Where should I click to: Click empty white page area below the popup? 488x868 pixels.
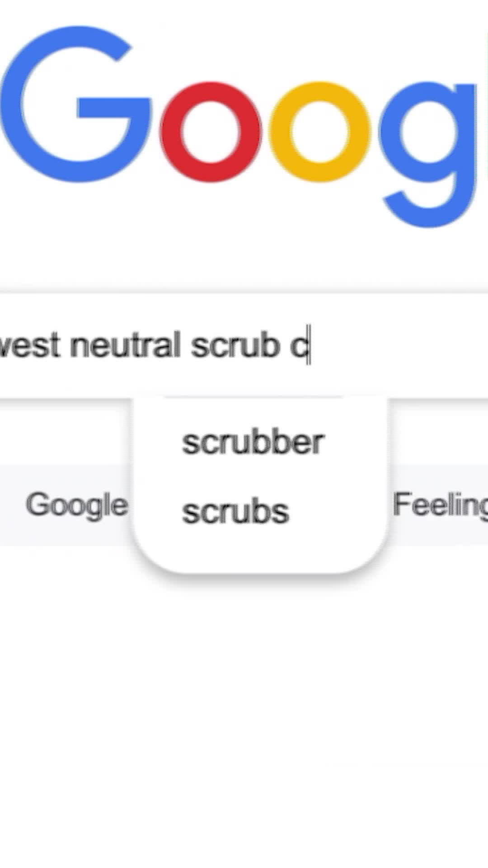[244, 723]
